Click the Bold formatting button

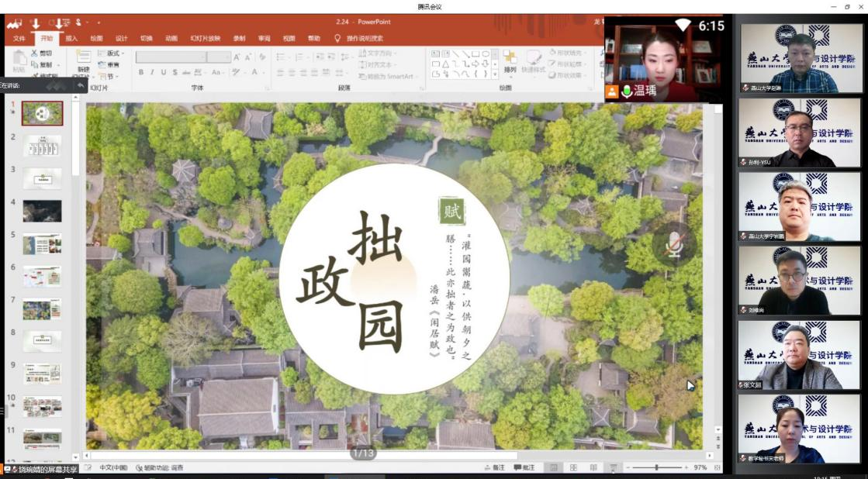(x=141, y=72)
